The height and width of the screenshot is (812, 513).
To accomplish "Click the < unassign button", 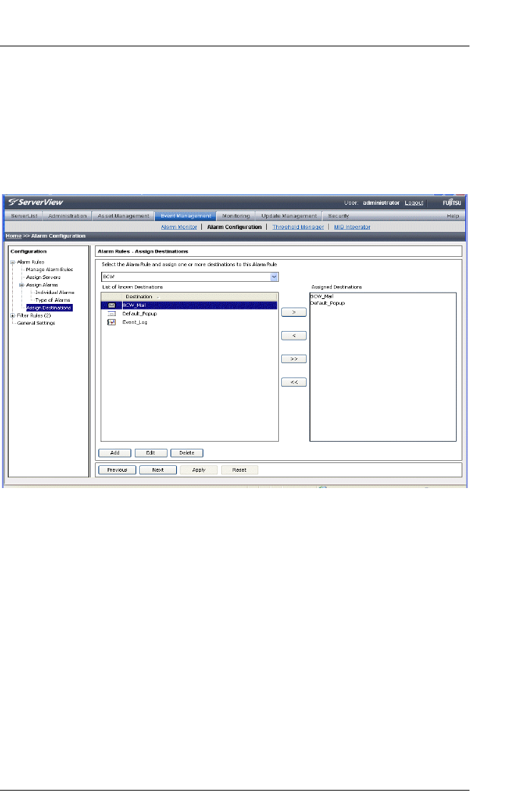I will 294,335.
